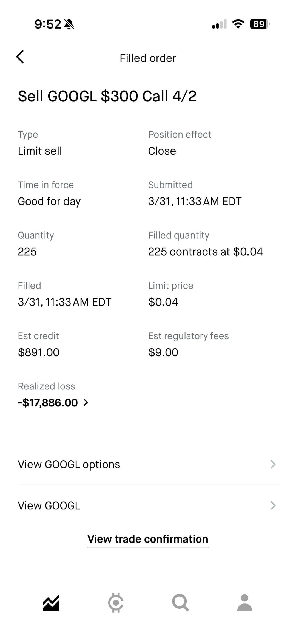Open the account profile tab
The image size is (296, 644).
pyautogui.click(x=244, y=603)
